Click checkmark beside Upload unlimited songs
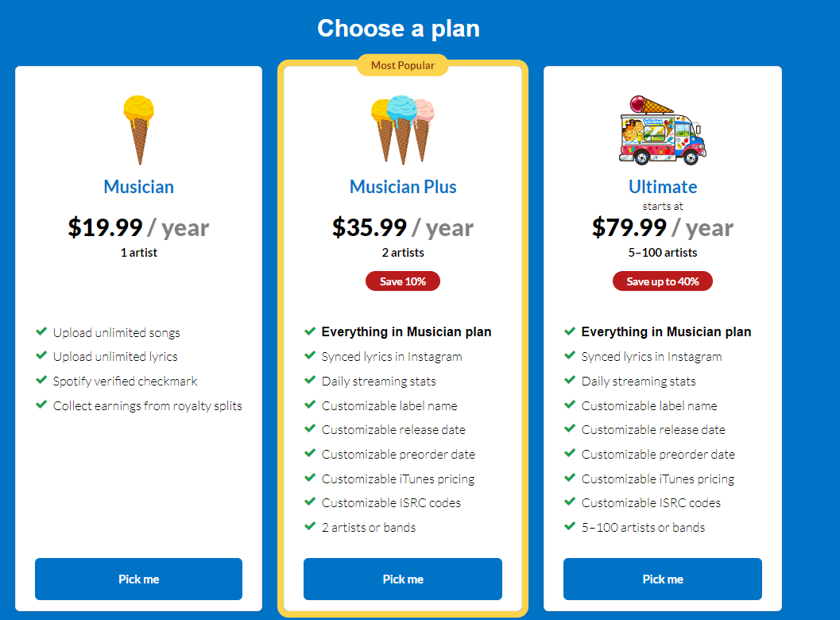This screenshot has width=840, height=620. click(41, 331)
